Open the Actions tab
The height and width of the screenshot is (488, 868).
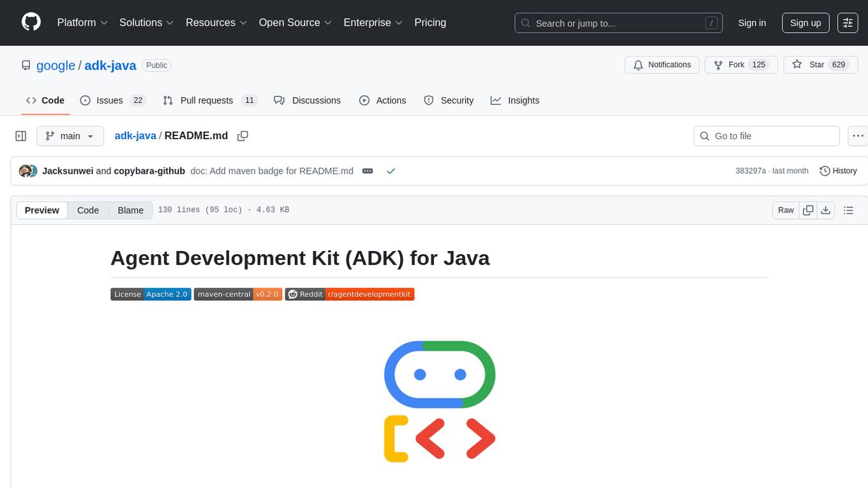point(383,100)
